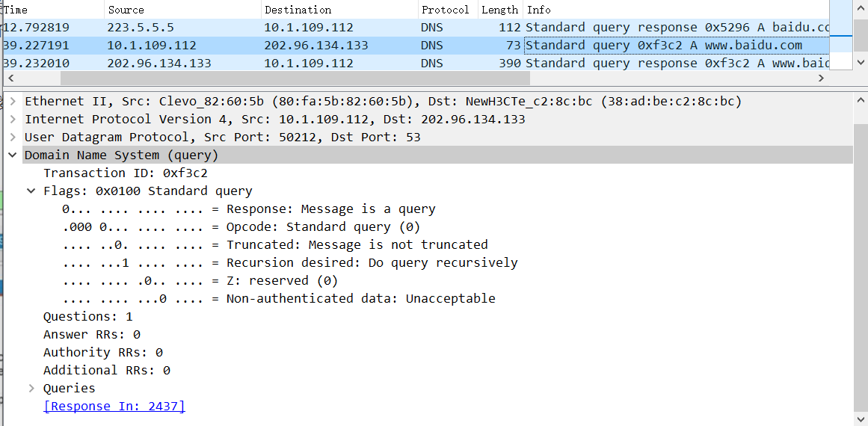Expand the User Datagram Protocol row

coord(13,138)
